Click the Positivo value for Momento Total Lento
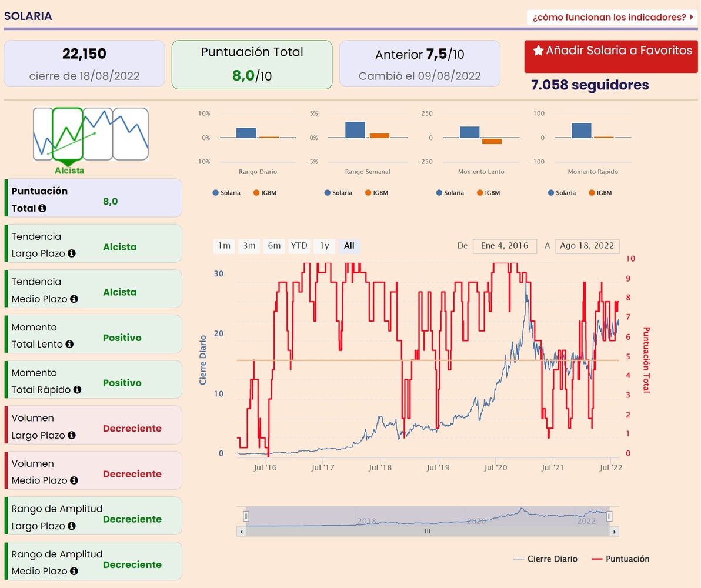 pyautogui.click(x=122, y=338)
